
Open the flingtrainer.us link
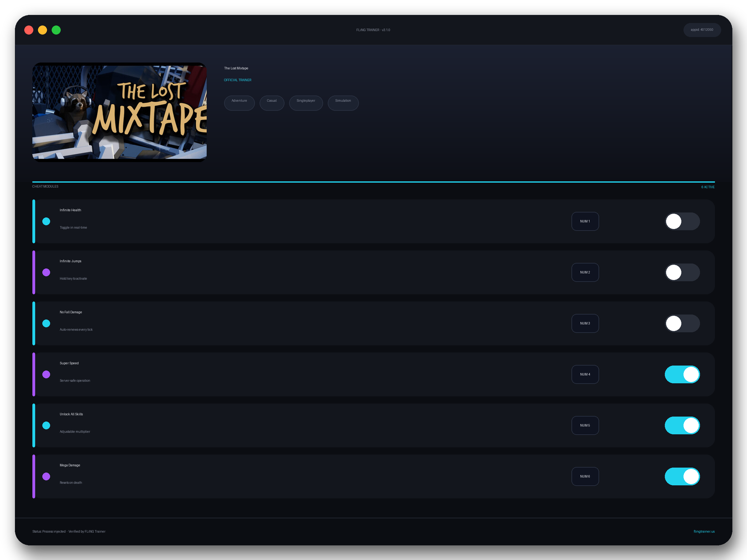(x=704, y=531)
